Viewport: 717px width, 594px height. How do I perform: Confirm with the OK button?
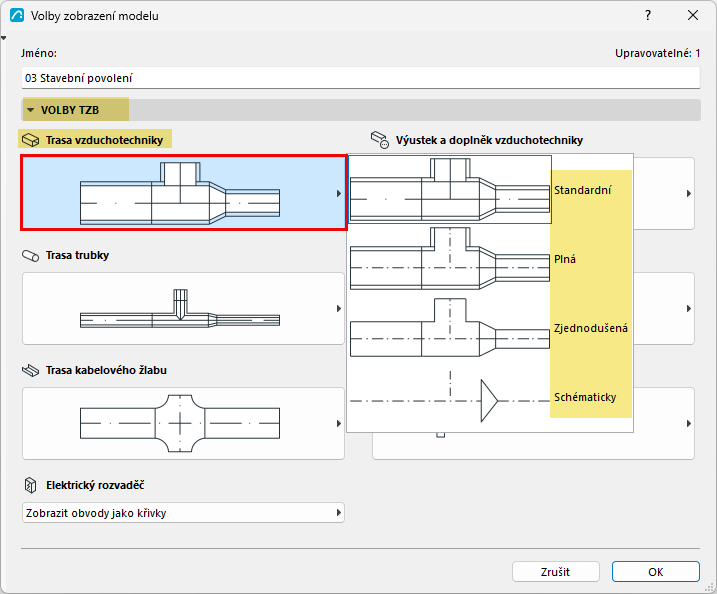[x=656, y=572]
